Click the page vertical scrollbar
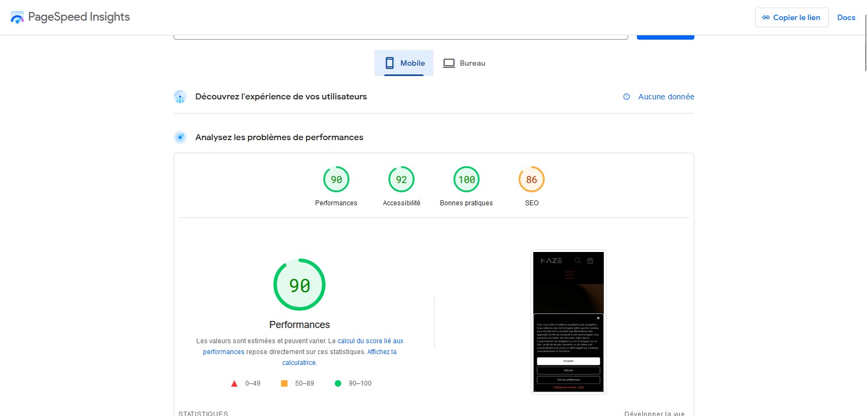The image size is (868, 416). point(866,43)
